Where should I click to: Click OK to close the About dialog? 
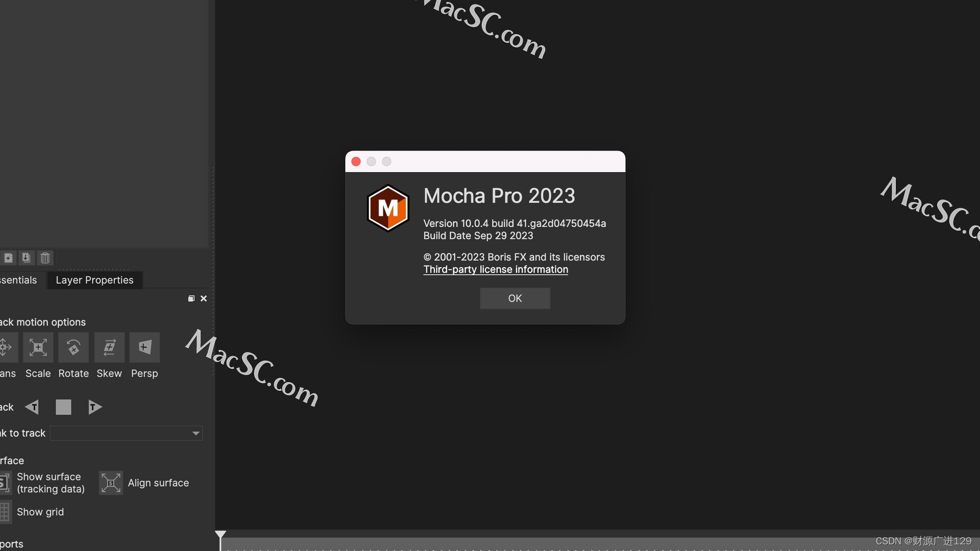(x=515, y=298)
